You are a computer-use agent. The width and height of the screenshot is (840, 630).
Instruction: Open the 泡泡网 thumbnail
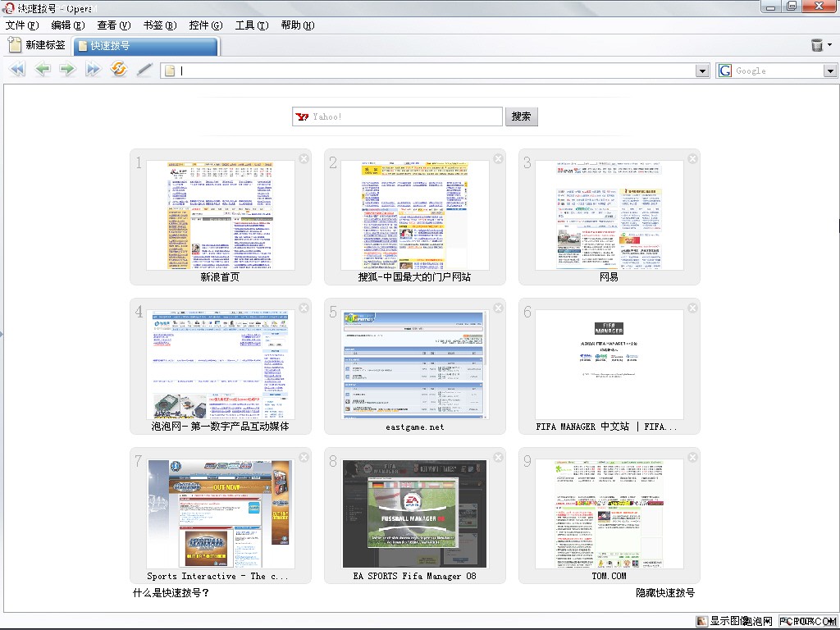pos(220,364)
